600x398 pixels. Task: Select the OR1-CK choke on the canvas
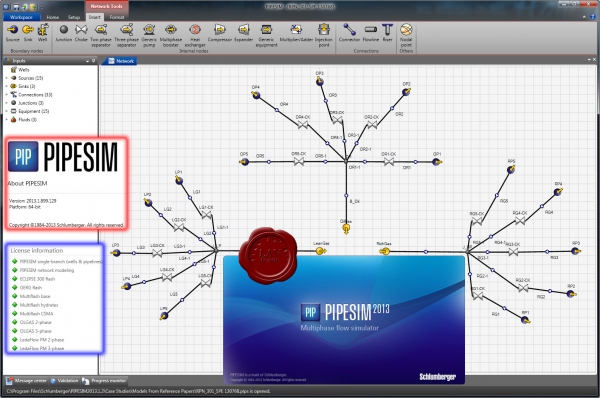click(x=389, y=161)
